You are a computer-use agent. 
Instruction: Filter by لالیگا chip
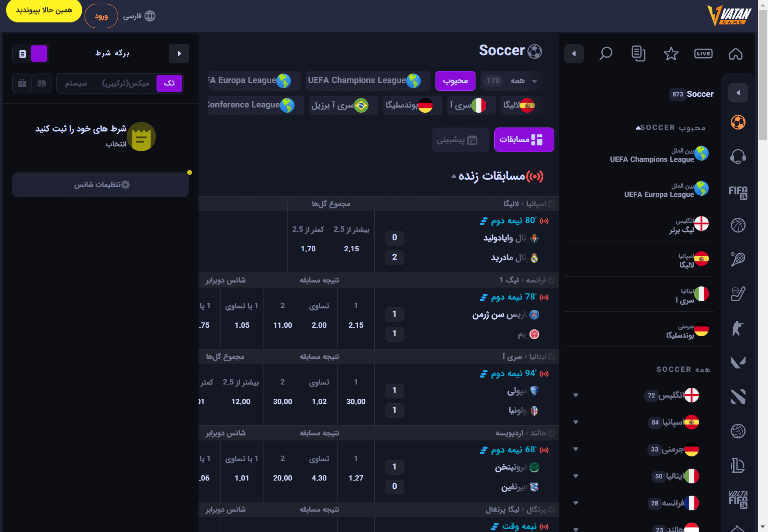coord(522,105)
